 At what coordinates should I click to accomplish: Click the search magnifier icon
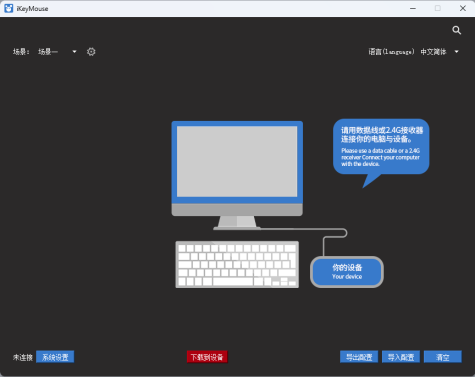click(456, 30)
